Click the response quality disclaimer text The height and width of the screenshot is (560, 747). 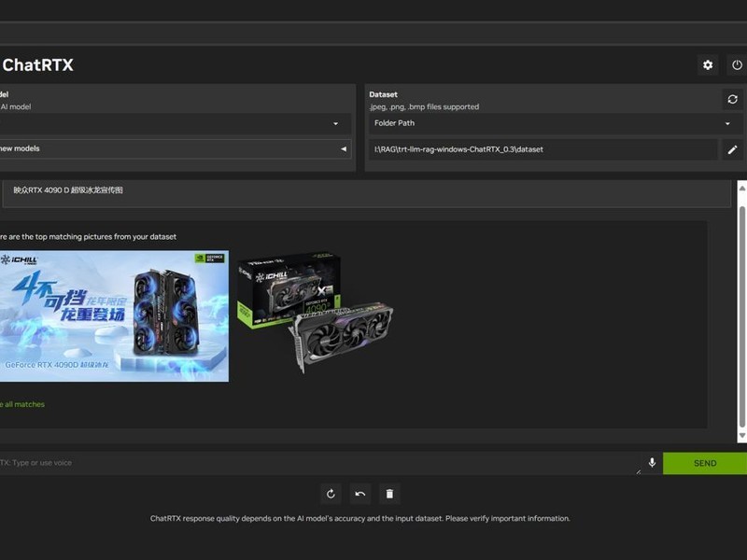[x=360, y=518]
